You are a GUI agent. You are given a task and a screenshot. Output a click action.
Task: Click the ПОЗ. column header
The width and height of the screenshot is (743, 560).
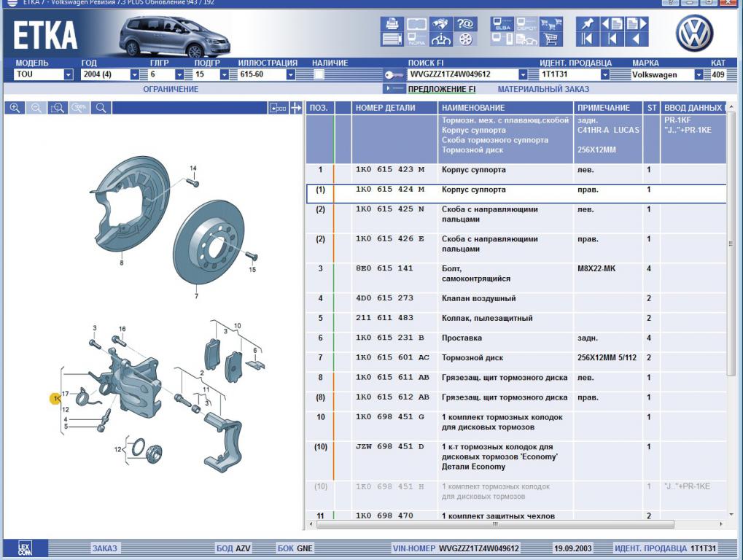coord(319,108)
